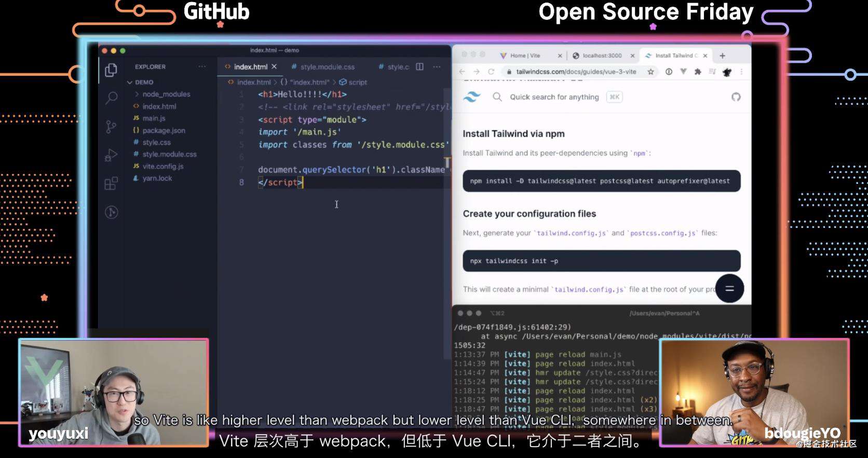
Task: Open the floating navigation menu button on Tailwind docs
Action: tap(729, 288)
